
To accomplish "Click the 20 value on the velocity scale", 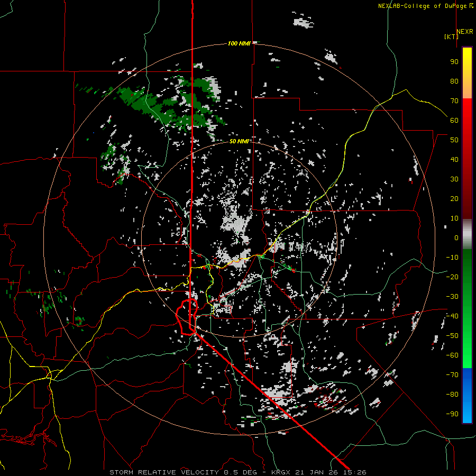I will [x=454, y=198].
